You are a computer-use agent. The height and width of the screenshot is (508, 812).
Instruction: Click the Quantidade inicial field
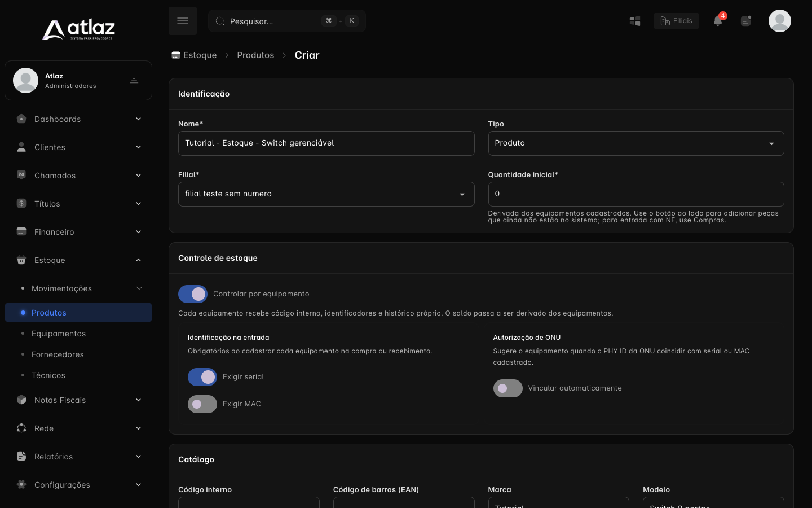636,194
